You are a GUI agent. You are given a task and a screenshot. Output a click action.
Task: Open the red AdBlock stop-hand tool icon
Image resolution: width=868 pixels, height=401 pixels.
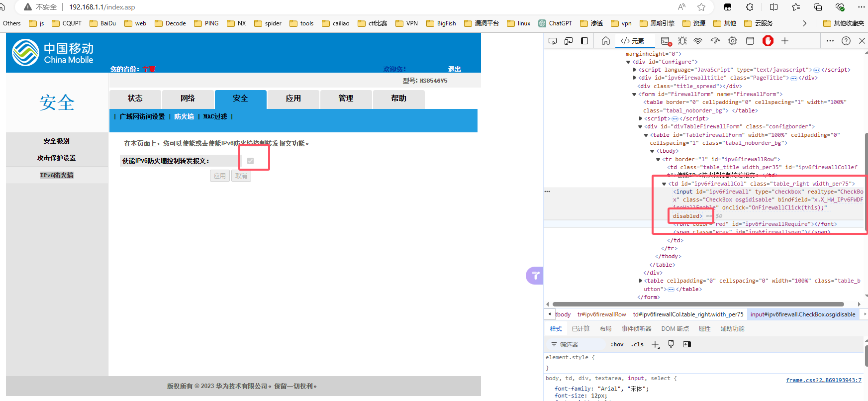768,41
